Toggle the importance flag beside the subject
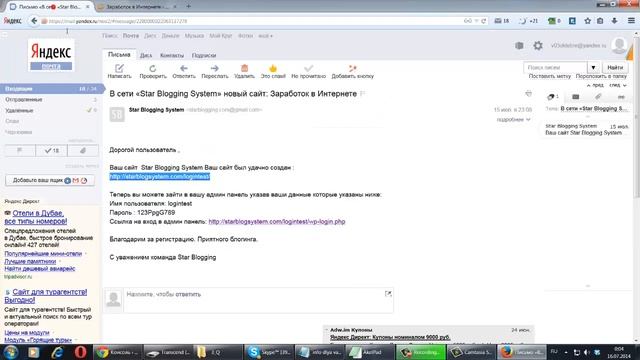The image size is (640, 360). coord(362,94)
